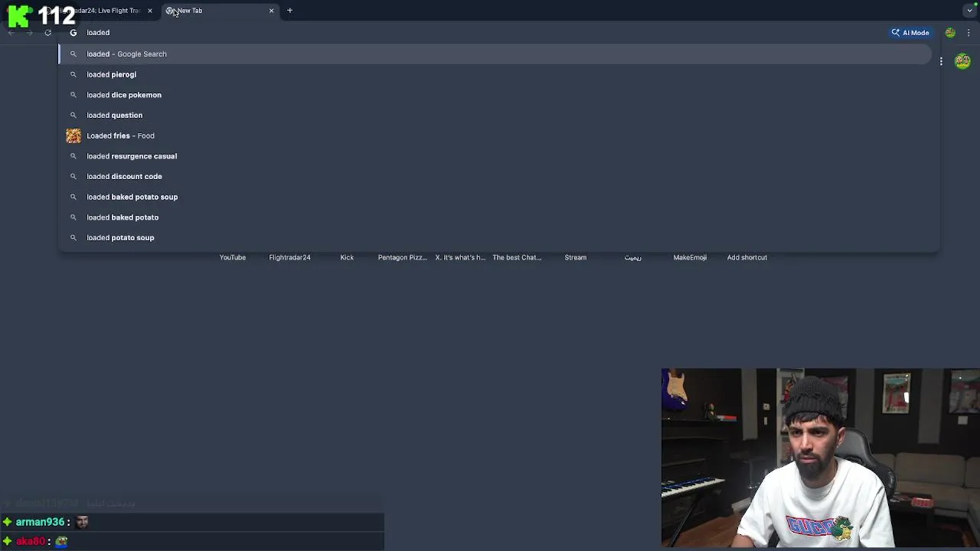Open AI Mode in the address bar
The height and width of the screenshot is (551, 980).
point(910,32)
